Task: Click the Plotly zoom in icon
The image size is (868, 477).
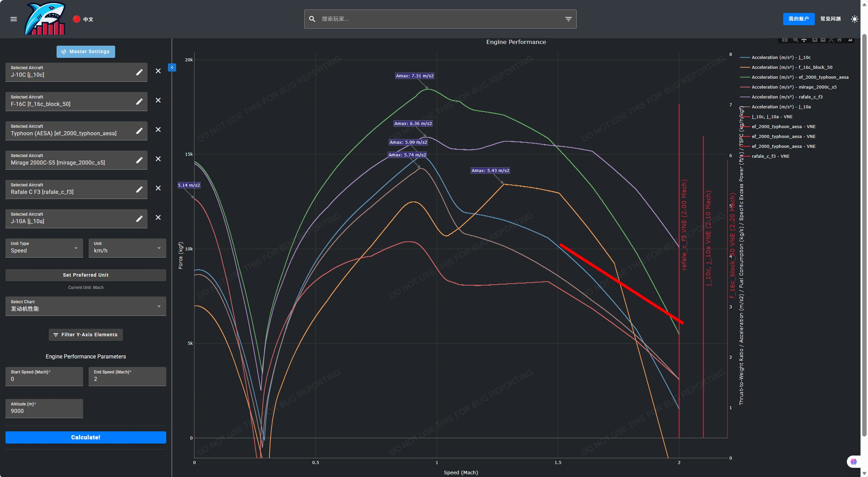Action: tap(815, 40)
